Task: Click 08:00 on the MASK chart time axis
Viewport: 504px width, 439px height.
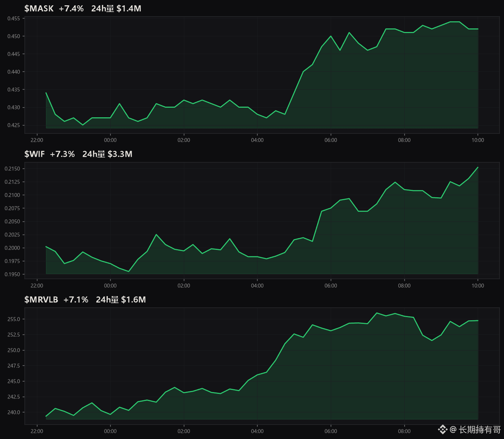Action: pos(404,140)
